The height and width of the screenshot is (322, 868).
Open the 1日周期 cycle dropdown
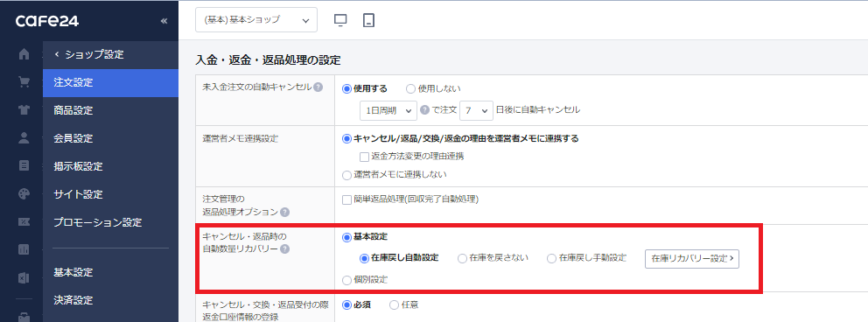[x=388, y=110]
